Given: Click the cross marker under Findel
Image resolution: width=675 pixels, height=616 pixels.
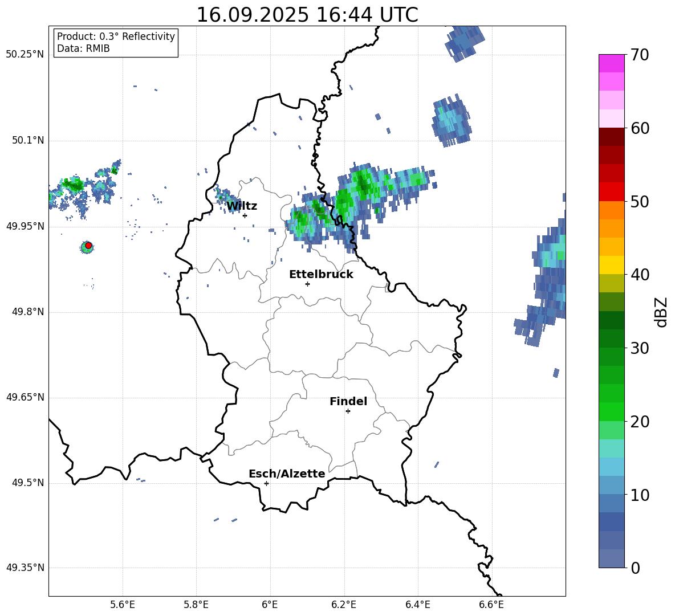Looking at the screenshot, I should (x=348, y=411).
